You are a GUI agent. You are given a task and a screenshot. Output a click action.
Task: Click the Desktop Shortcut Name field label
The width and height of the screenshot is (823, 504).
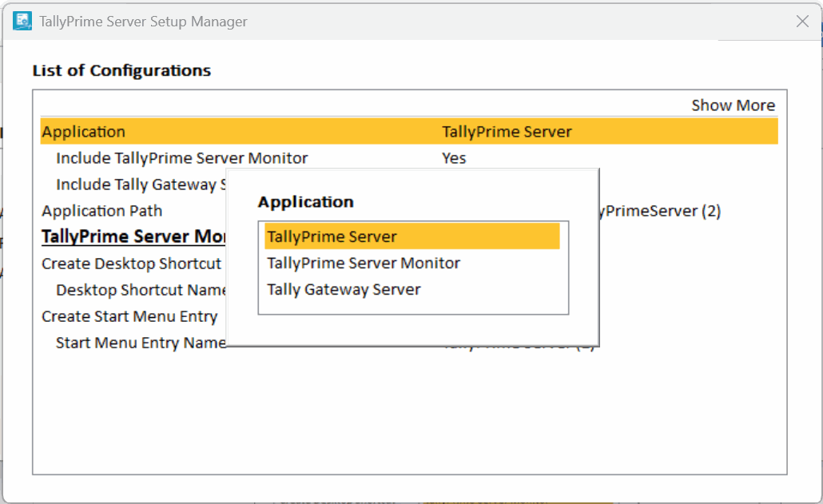[141, 290]
